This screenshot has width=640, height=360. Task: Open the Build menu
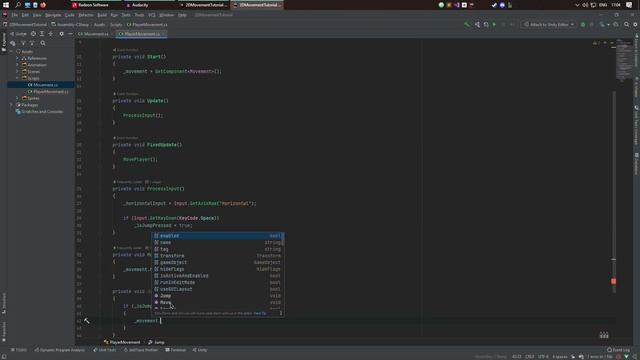point(102,15)
